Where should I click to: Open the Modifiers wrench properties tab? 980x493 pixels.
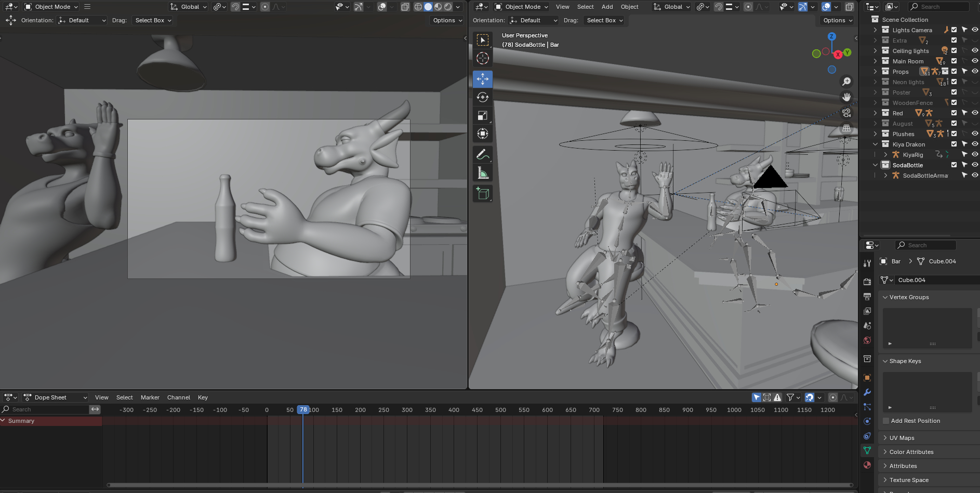click(x=867, y=392)
